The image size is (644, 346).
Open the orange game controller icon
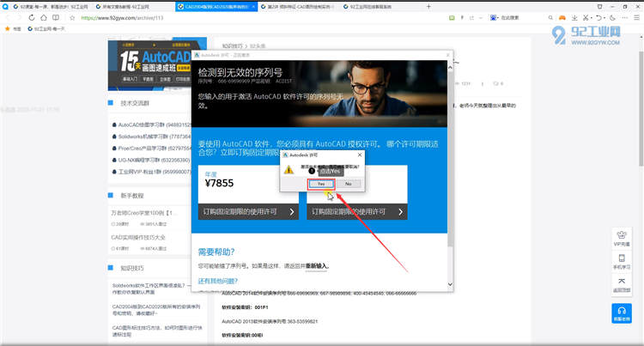pyautogui.click(x=562, y=18)
